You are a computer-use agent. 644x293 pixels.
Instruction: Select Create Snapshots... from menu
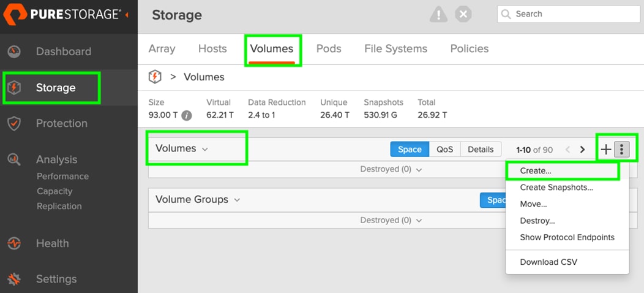click(x=556, y=188)
